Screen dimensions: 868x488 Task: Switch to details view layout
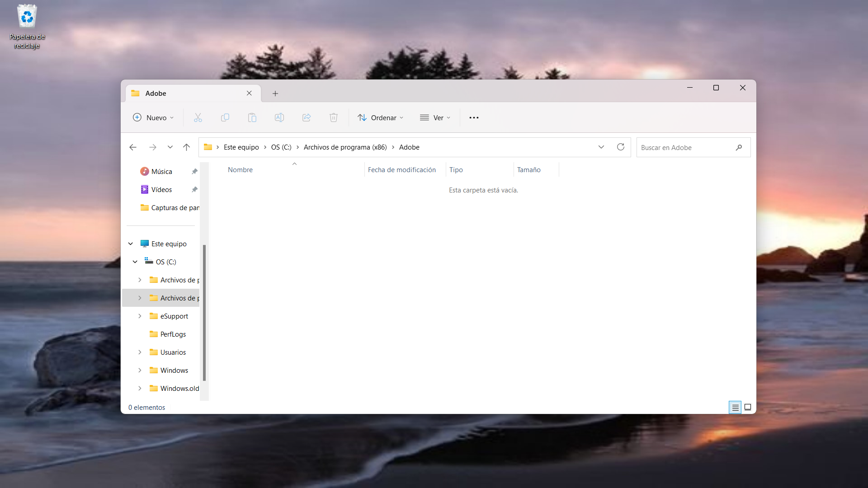click(735, 408)
